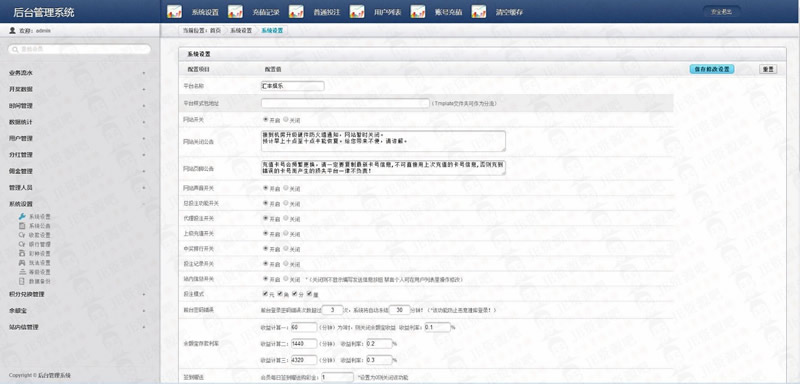Click the 收益计算二 field showing 1440
This screenshot has width=800, height=384.
[x=304, y=344]
